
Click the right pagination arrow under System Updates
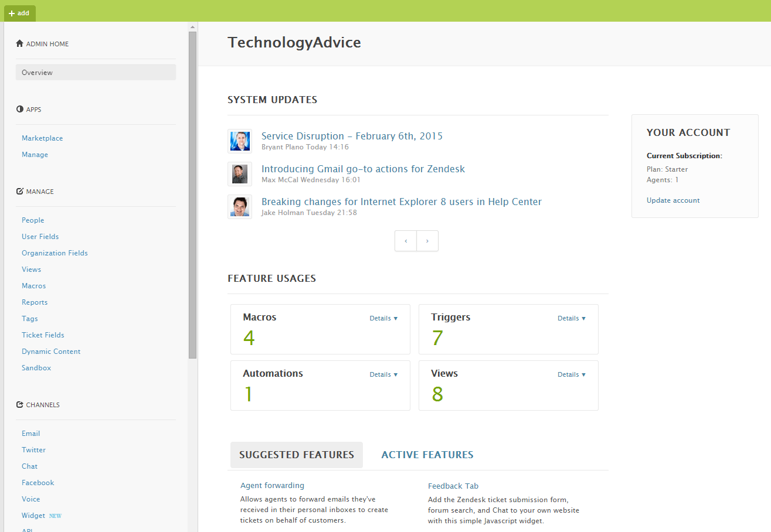point(427,241)
